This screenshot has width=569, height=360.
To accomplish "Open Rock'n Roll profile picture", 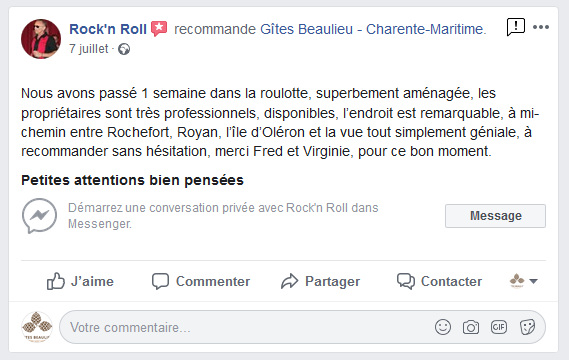I will [x=41, y=39].
